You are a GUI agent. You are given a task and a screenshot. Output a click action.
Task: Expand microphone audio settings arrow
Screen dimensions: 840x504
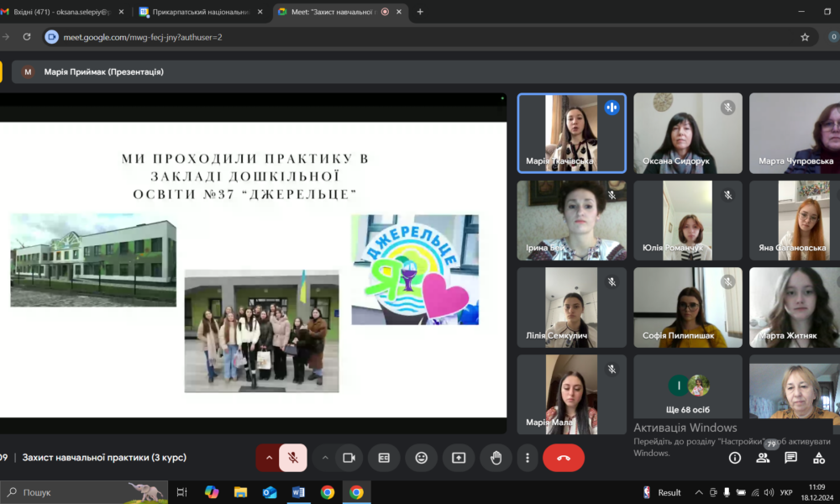(269, 458)
